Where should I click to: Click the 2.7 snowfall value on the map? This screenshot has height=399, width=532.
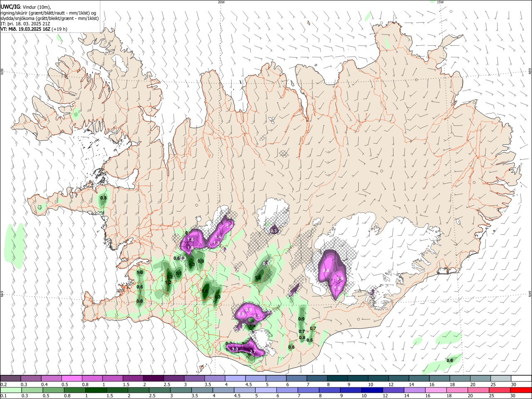click(x=252, y=352)
